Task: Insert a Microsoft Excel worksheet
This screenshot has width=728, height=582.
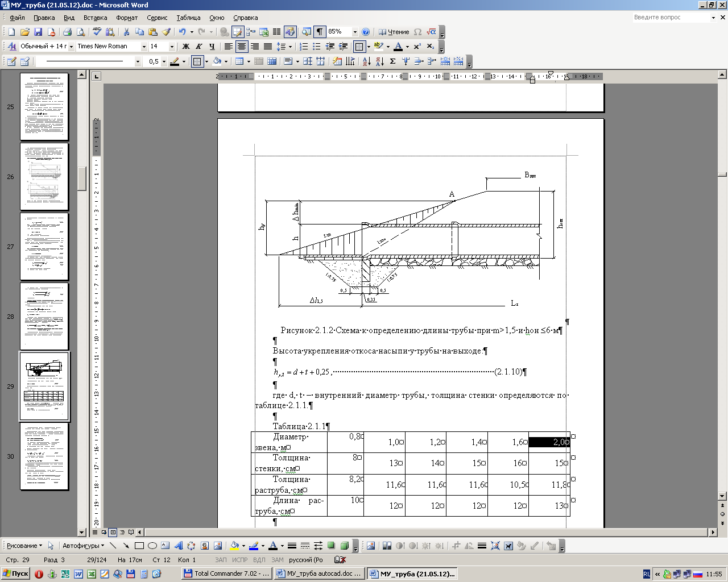Action: (264, 32)
